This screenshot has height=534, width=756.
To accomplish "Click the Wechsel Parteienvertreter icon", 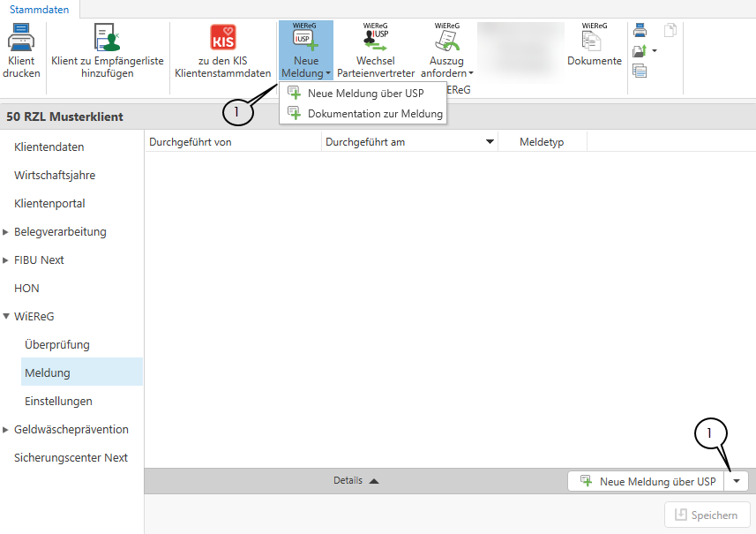I will tap(376, 38).
